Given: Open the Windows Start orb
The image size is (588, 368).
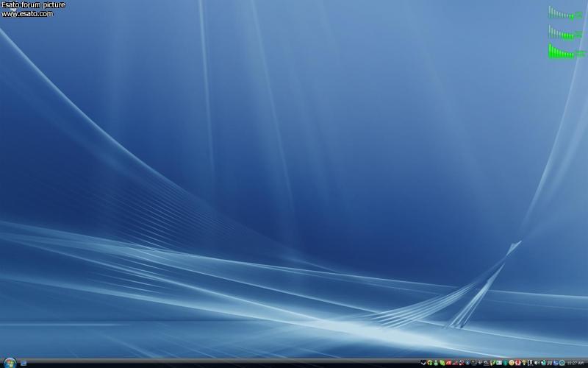Looking at the screenshot, I should (10, 363).
